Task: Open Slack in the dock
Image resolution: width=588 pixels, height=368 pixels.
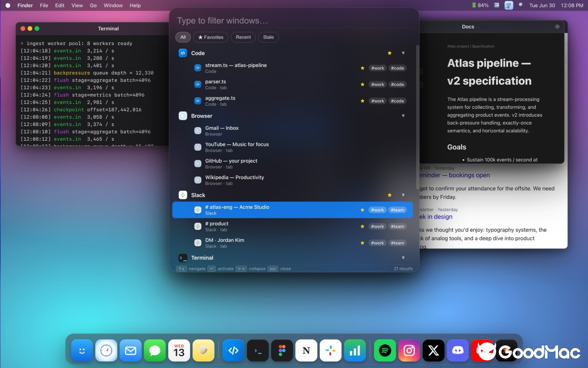Action: [x=331, y=351]
